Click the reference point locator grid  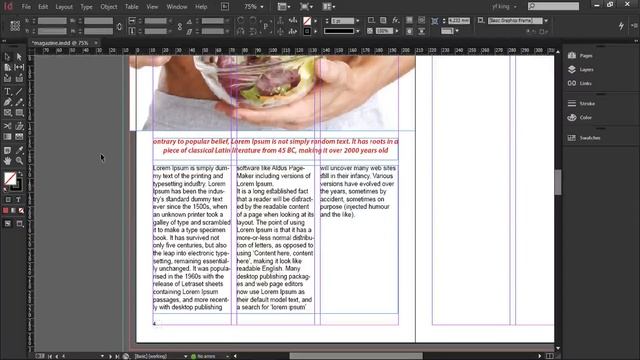coord(15,26)
